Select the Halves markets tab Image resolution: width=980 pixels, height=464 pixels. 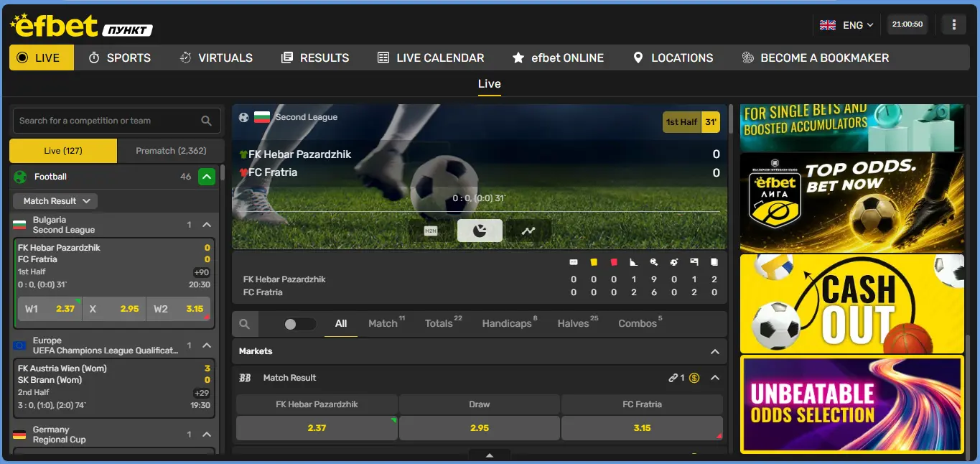pyautogui.click(x=577, y=324)
